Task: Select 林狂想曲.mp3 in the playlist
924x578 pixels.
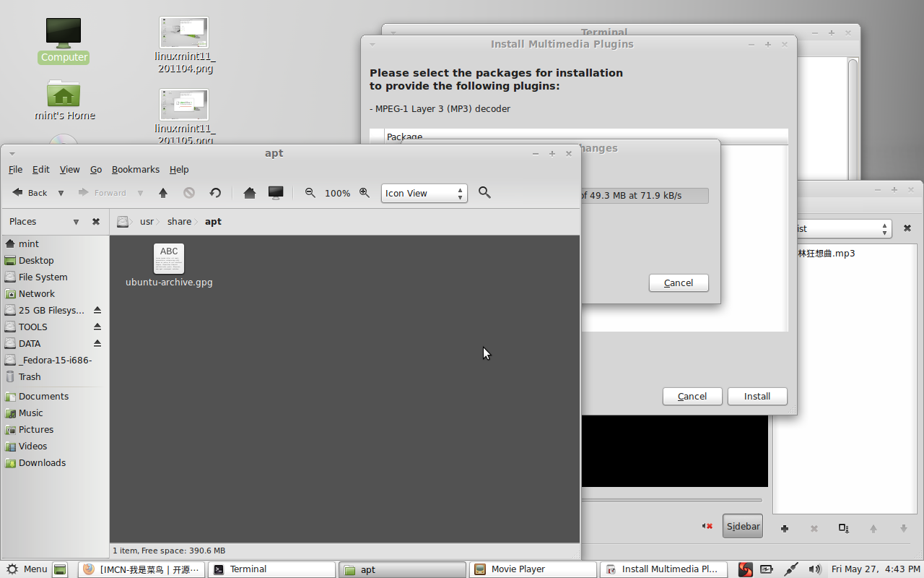Action: click(x=827, y=253)
